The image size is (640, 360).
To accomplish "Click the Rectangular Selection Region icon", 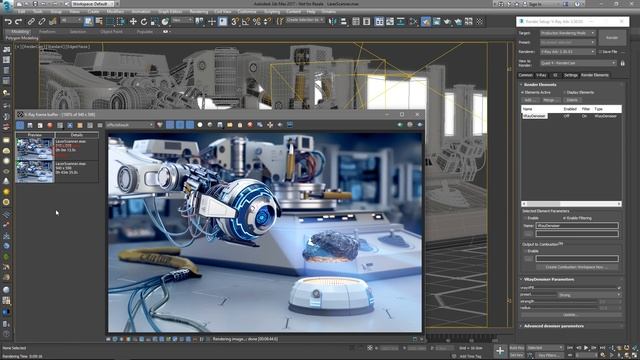I will click(110, 21).
